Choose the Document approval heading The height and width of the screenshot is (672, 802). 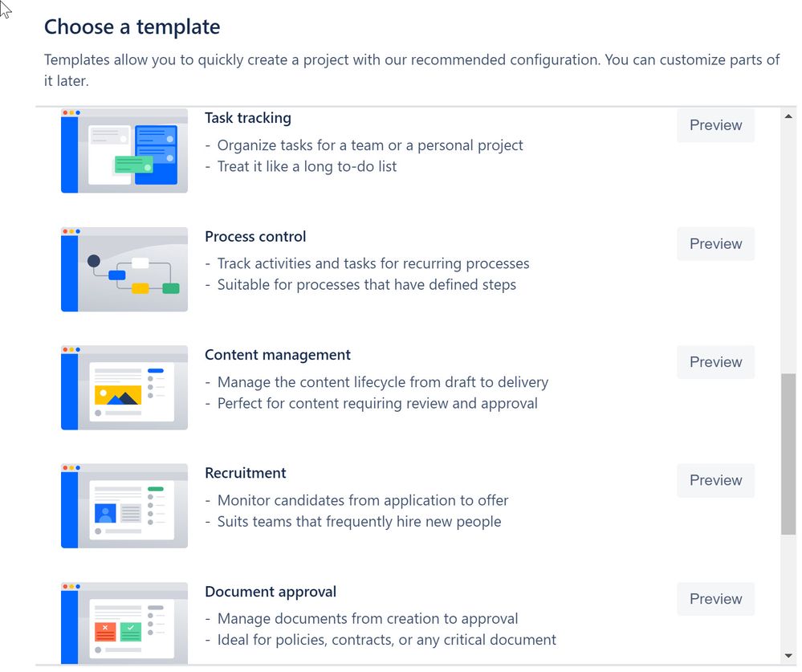(x=271, y=592)
